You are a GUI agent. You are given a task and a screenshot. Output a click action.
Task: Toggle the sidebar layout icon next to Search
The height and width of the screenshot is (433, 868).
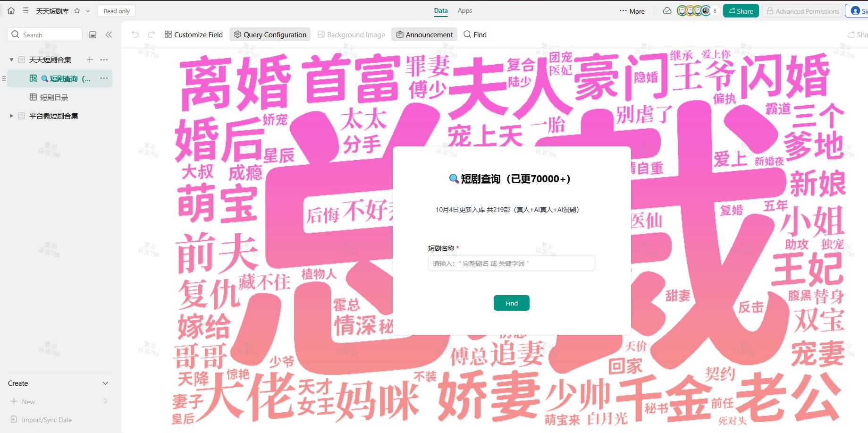[x=93, y=34]
